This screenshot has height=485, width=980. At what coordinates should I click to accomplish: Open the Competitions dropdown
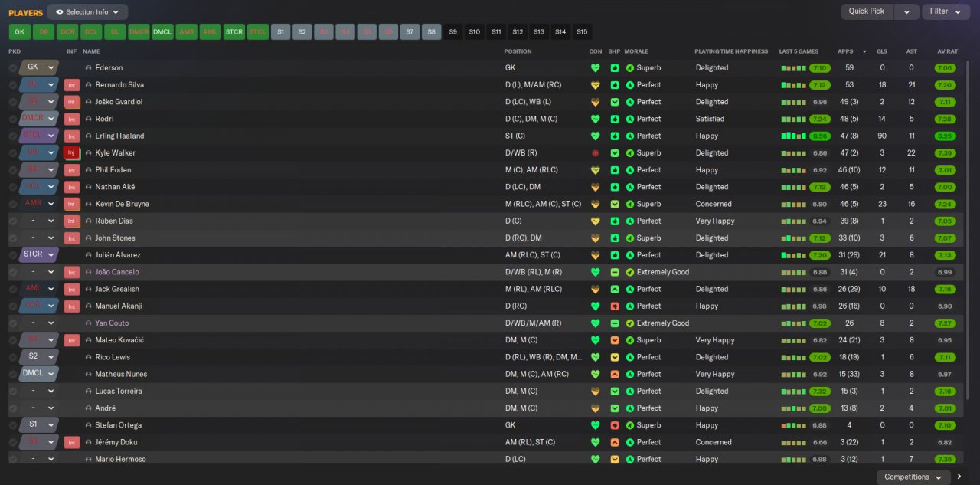[x=913, y=477]
